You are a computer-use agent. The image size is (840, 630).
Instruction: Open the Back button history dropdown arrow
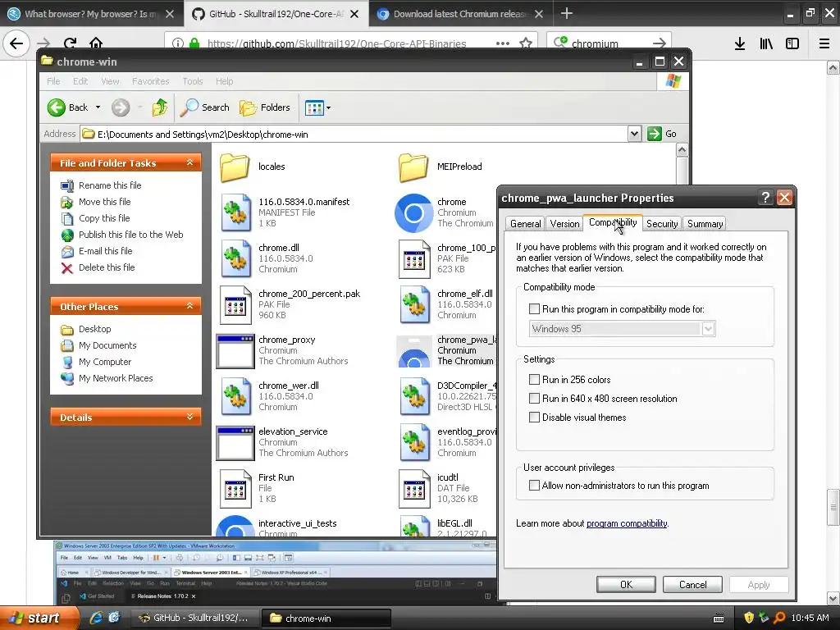tap(98, 107)
